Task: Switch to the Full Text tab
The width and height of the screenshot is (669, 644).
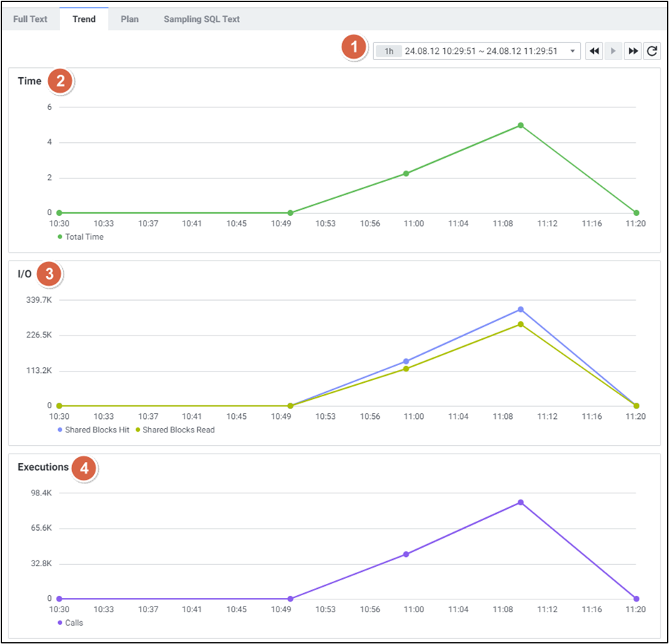Action: pyautogui.click(x=30, y=19)
